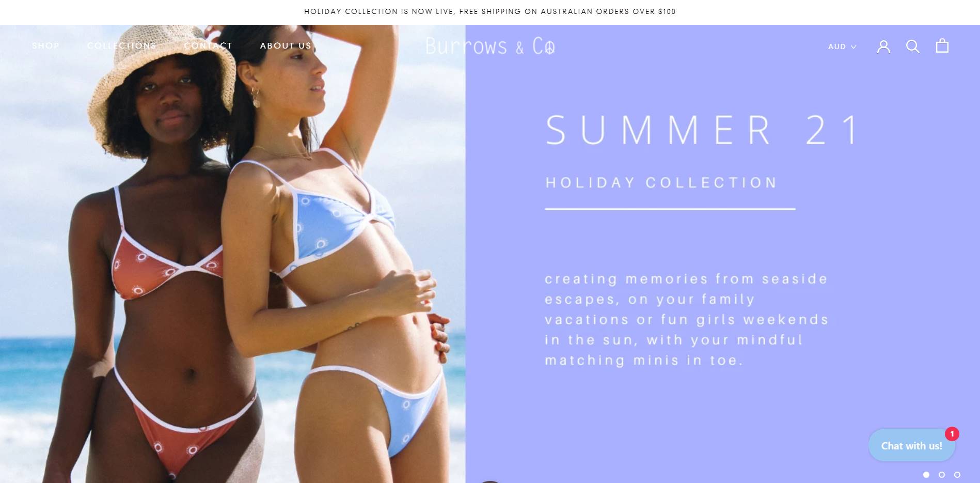
Task: Click the search magnifier icon
Action: point(912,46)
